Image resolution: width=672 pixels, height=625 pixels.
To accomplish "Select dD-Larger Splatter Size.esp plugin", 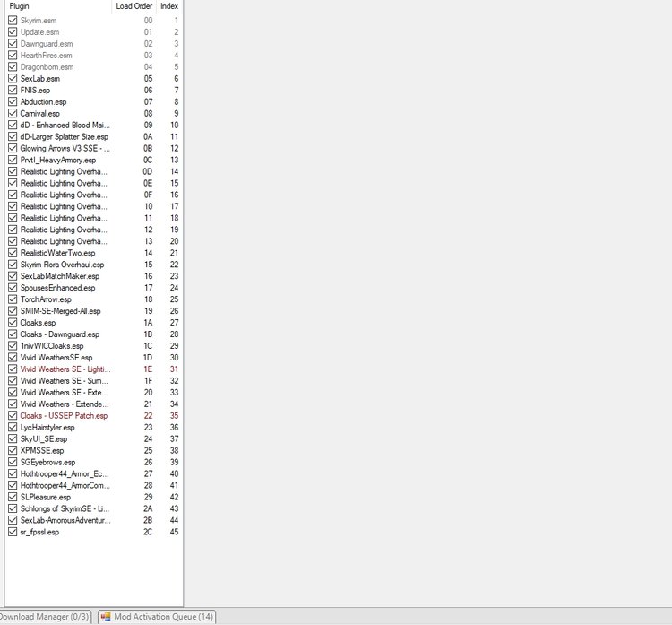I will tap(65, 137).
